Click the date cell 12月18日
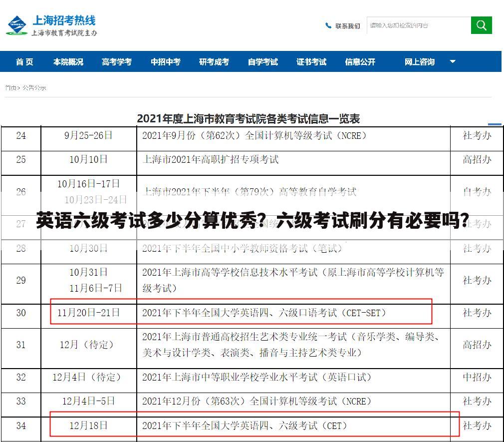 click(x=88, y=426)
